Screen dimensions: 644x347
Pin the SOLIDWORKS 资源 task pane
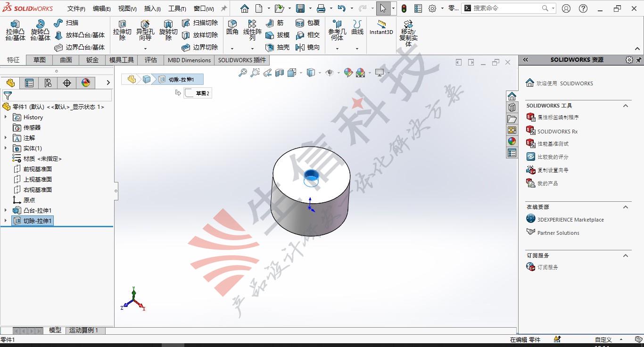639,60
